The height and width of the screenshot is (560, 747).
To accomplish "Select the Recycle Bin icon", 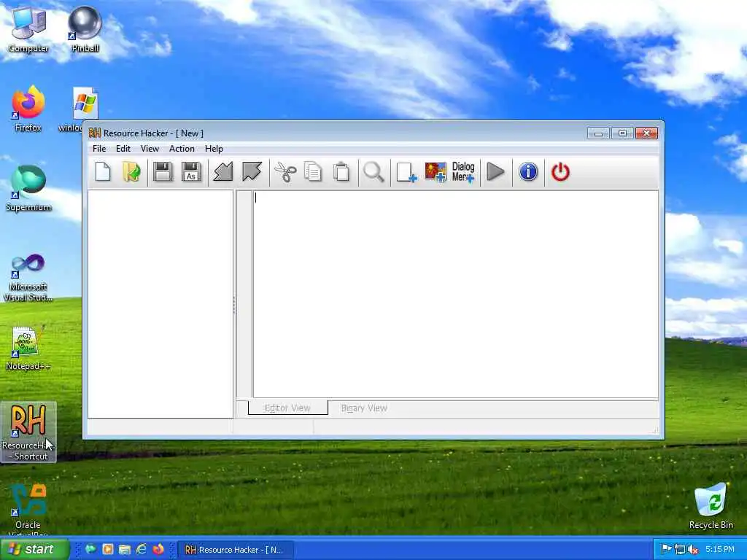I will 711,506.
